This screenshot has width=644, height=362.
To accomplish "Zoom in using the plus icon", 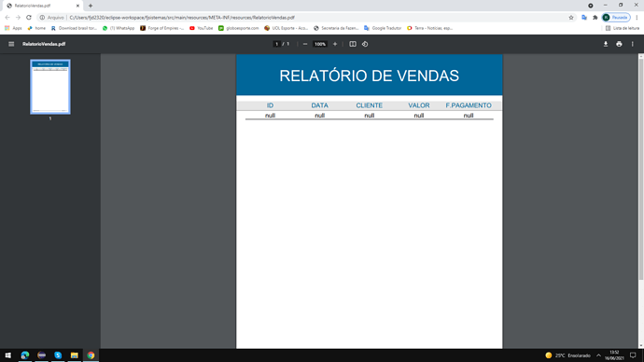I will coord(335,44).
